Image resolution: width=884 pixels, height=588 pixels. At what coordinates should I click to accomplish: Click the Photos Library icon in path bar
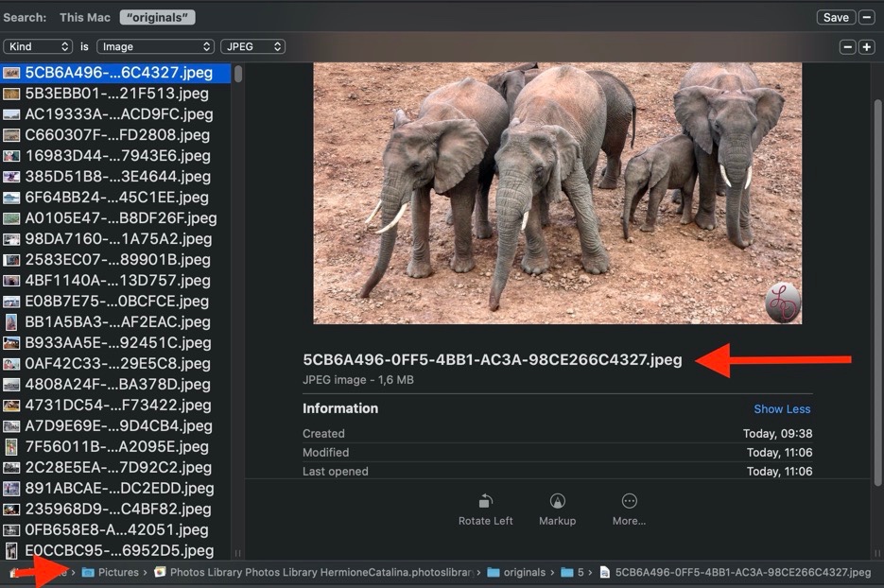tap(160, 572)
